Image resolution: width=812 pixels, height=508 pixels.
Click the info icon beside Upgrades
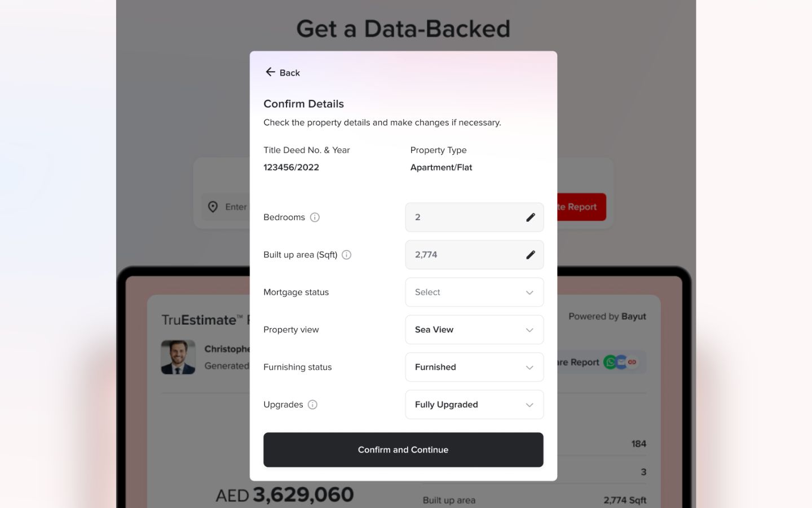tap(314, 405)
